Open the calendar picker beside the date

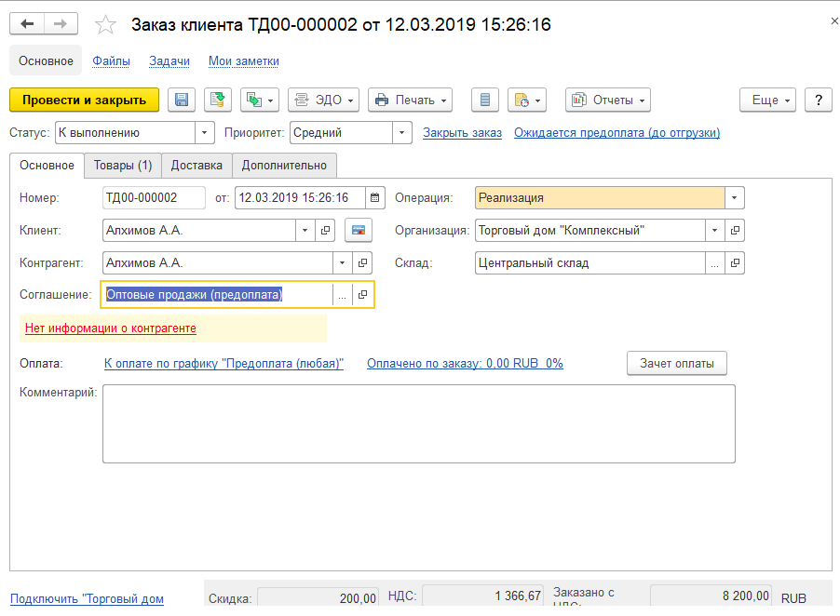(x=374, y=197)
